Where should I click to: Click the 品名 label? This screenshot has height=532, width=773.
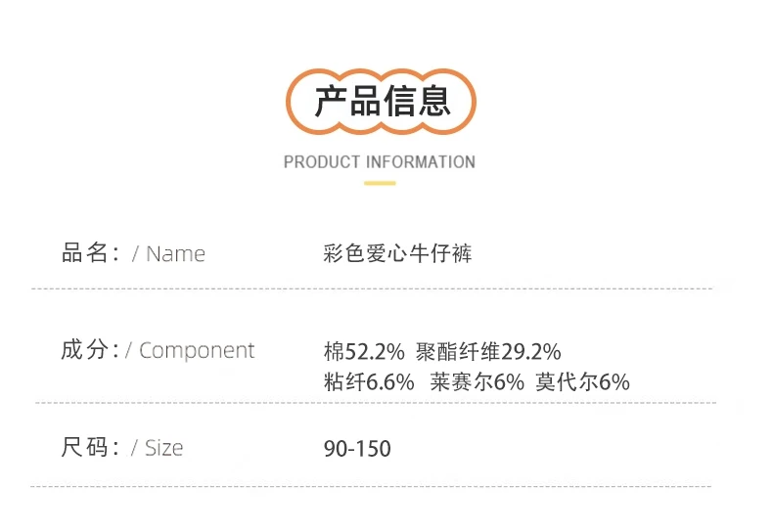[x=90, y=252]
